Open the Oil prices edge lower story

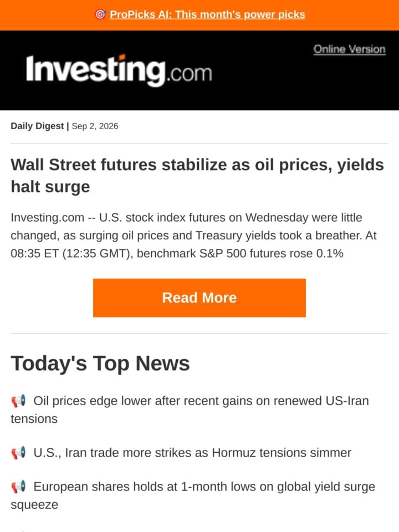[190, 410]
